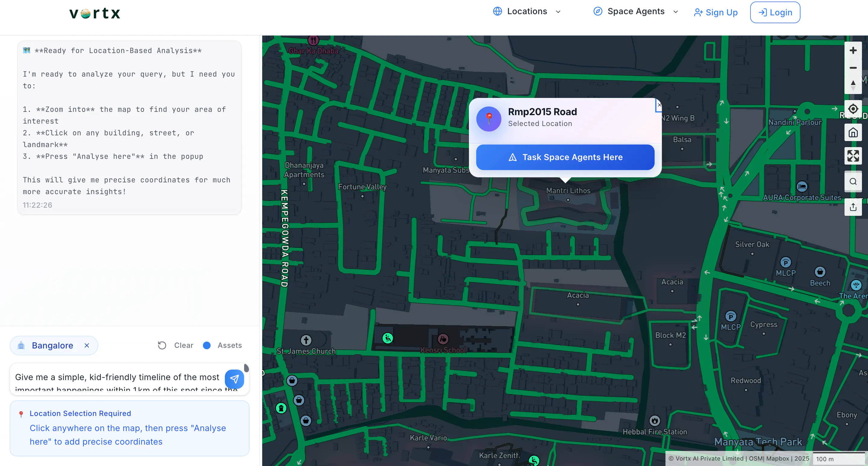
Task: Click the Mantri Lithos map label
Action: point(568,190)
